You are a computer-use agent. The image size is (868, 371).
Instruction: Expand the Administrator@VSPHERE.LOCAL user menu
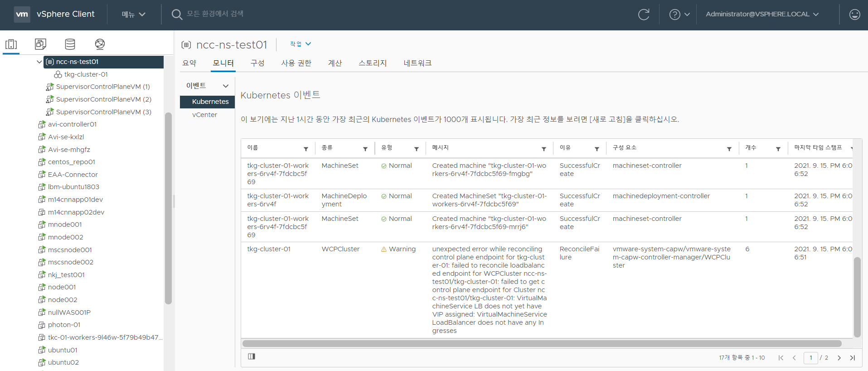click(762, 14)
